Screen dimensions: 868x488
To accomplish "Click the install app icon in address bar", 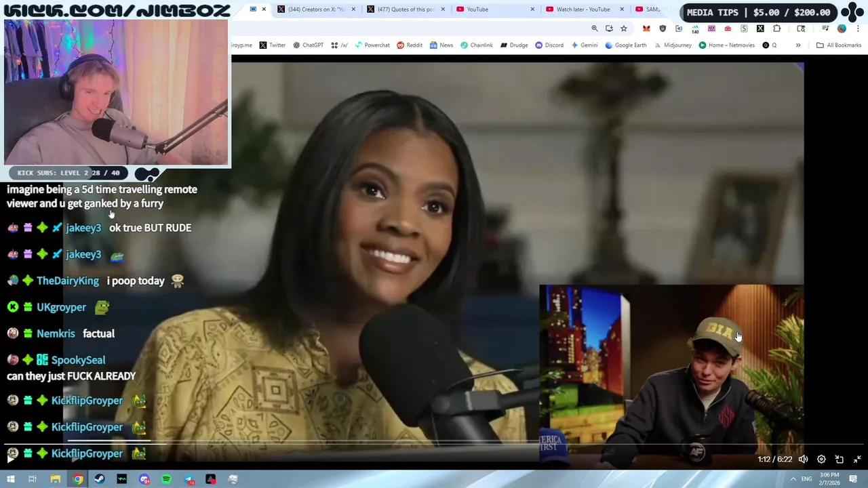I will click(x=609, y=28).
